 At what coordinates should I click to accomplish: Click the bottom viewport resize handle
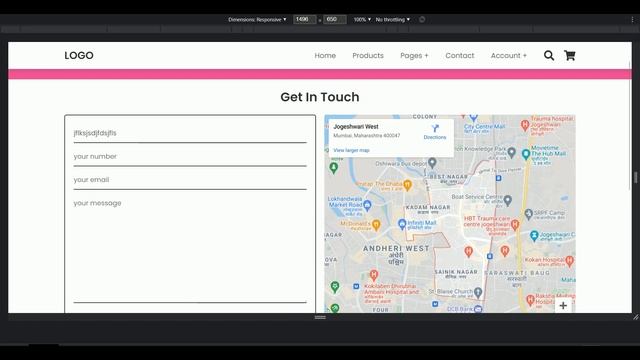(x=320, y=317)
